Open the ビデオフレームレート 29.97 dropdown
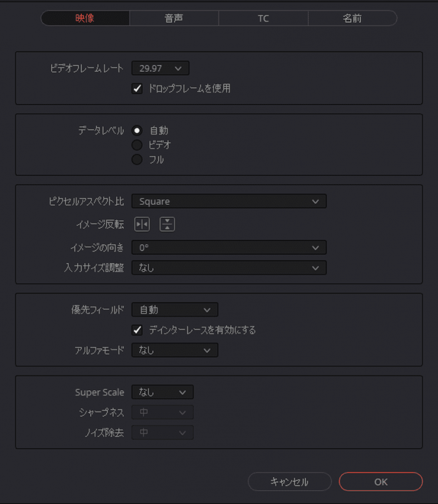Image resolution: width=438 pixels, height=504 pixels. tap(160, 68)
